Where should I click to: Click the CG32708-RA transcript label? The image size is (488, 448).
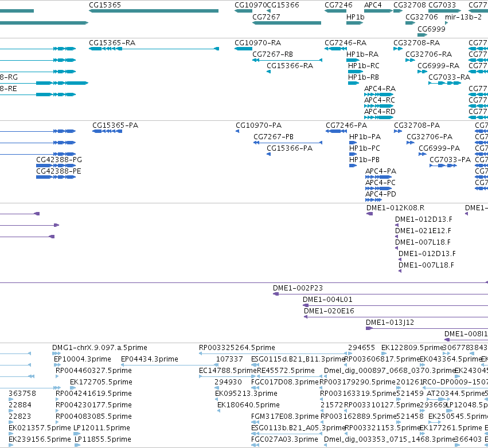416,43
